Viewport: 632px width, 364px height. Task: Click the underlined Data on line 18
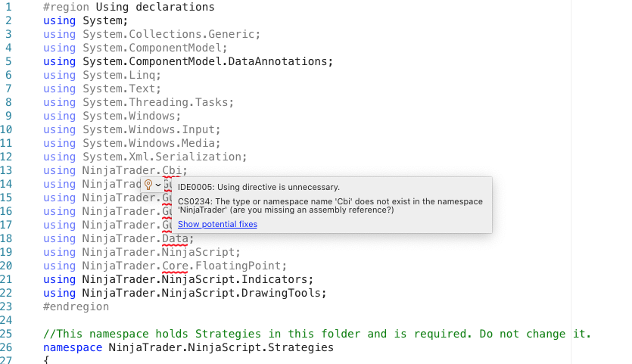176,238
